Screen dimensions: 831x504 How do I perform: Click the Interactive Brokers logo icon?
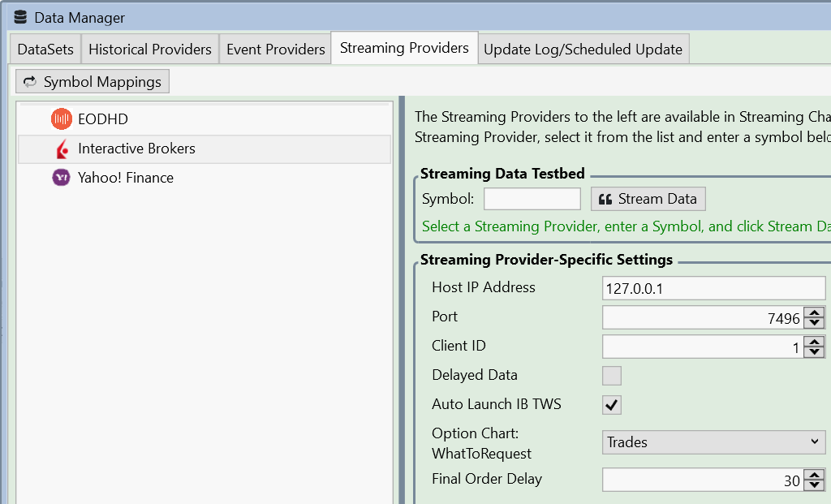(x=62, y=149)
